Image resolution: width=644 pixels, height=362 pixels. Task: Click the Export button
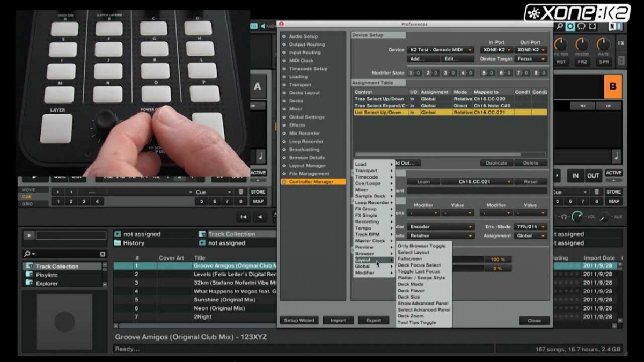click(x=374, y=321)
